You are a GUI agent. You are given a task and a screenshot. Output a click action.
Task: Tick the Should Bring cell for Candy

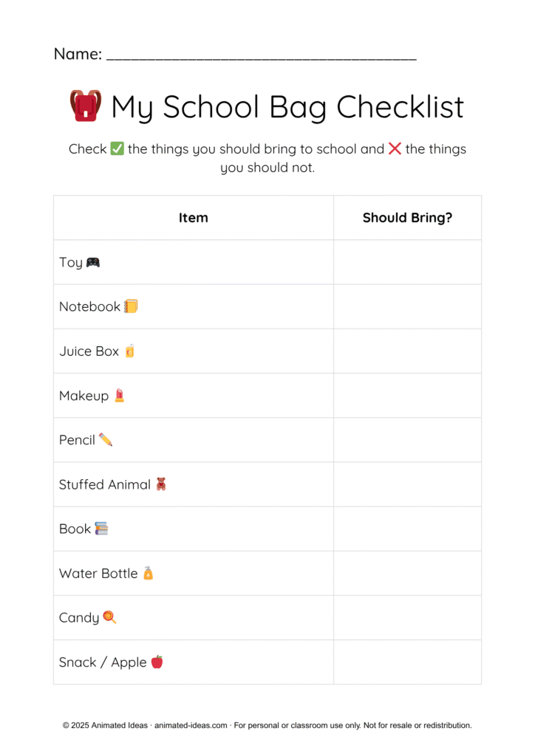(407, 617)
